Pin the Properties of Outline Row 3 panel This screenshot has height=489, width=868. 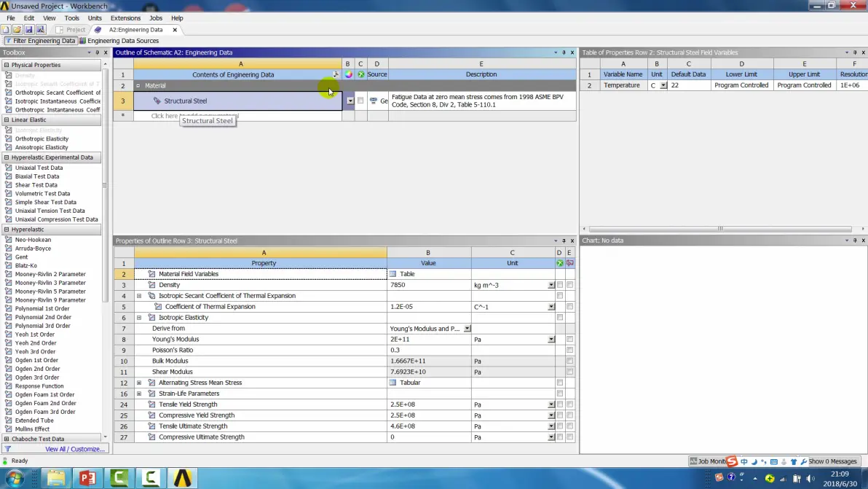[x=564, y=241]
